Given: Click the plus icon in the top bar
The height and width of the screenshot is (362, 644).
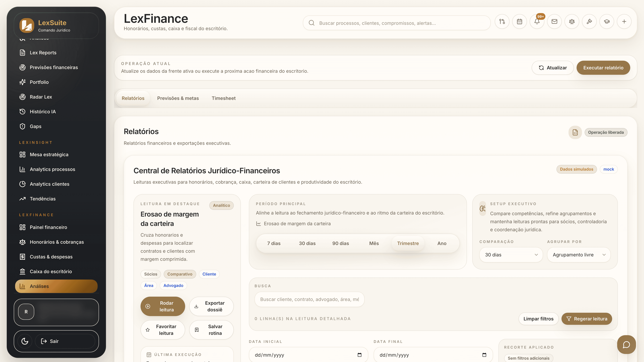Looking at the screenshot, I should (x=624, y=21).
